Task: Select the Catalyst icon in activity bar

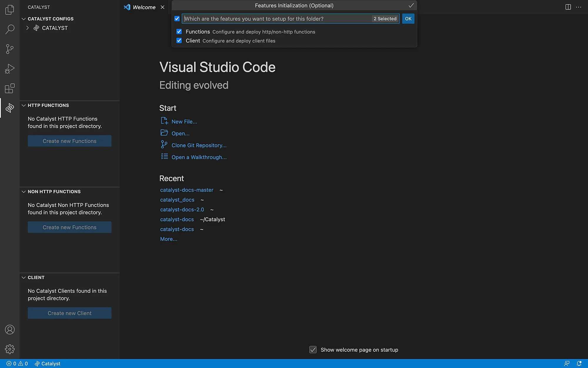Action: point(10,108)
